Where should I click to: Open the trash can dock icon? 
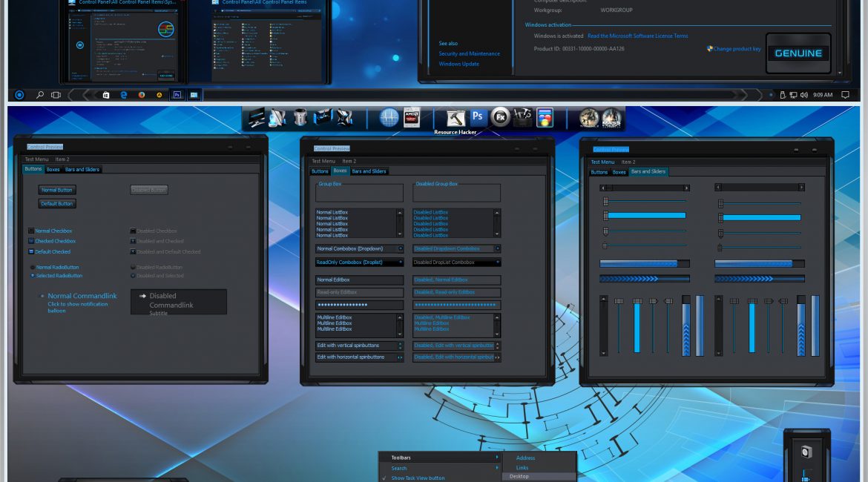pos(300,117)
